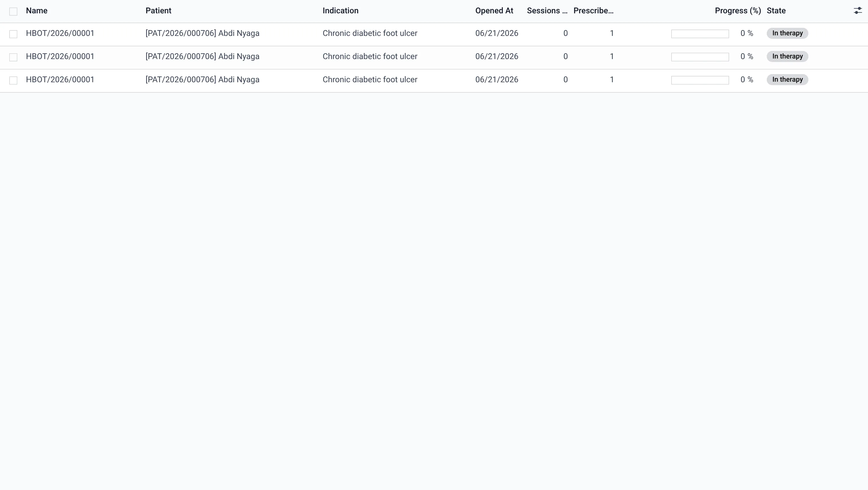Screen dimensions: 868x490
Task: Sort by the Progress (%) column header
Action: coord(738,11)
